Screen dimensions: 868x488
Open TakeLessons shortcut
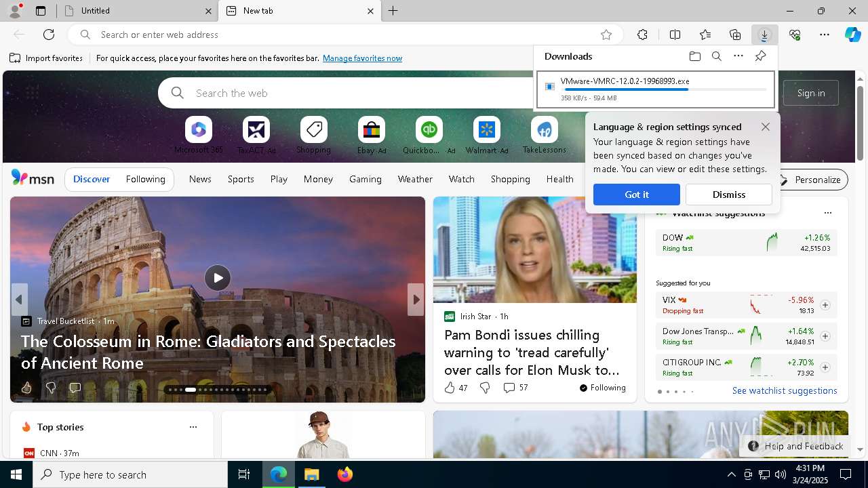545,135
